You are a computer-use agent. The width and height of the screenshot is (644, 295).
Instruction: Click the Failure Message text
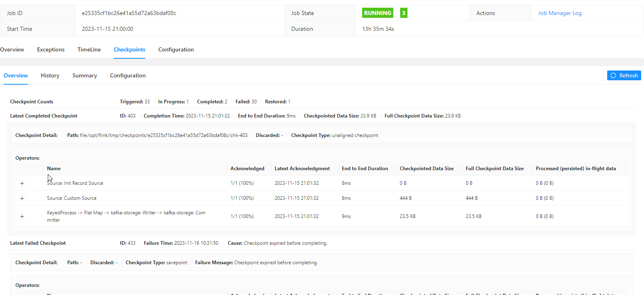point(256,263)
